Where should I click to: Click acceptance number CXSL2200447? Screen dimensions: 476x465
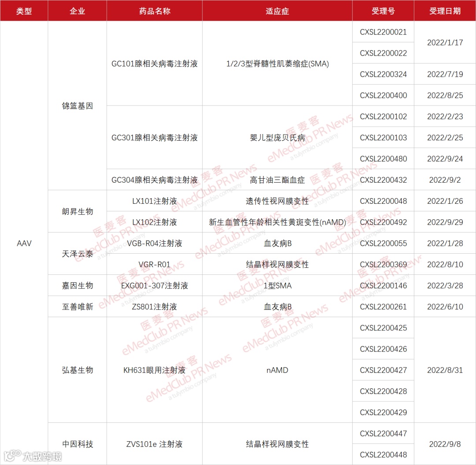click(x=383, y=433)
